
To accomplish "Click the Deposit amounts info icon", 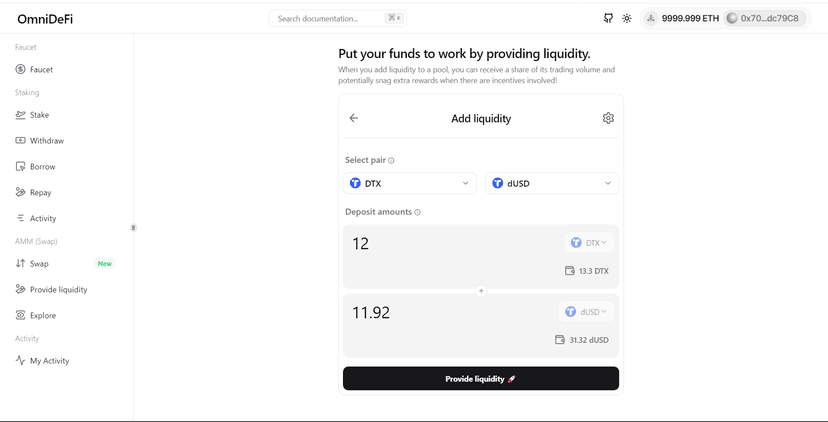I will (417, 212).
